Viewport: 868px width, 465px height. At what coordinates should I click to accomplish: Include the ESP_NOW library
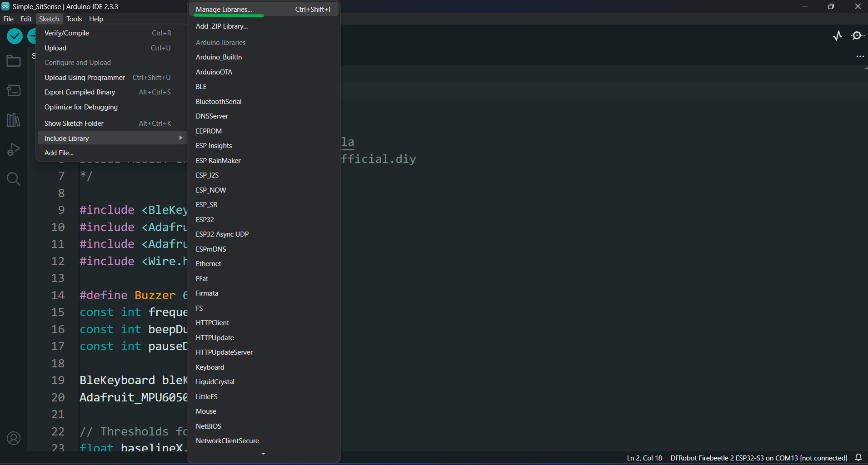(x=264, y=190)
